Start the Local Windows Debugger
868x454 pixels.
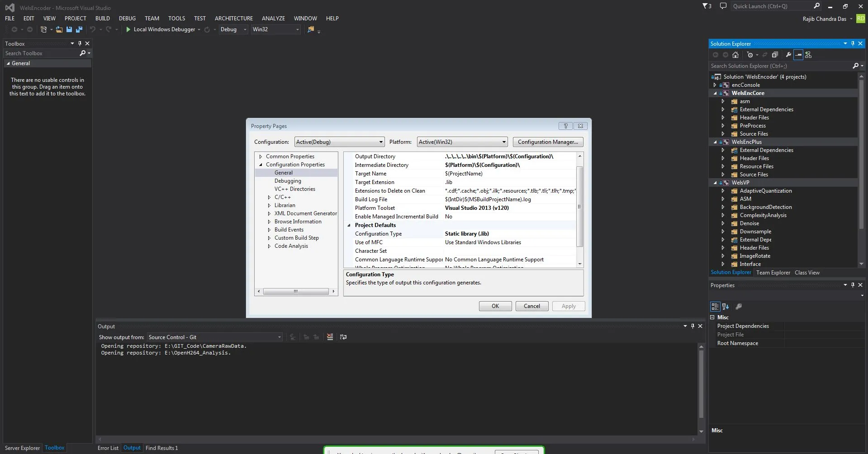[160, 29]
